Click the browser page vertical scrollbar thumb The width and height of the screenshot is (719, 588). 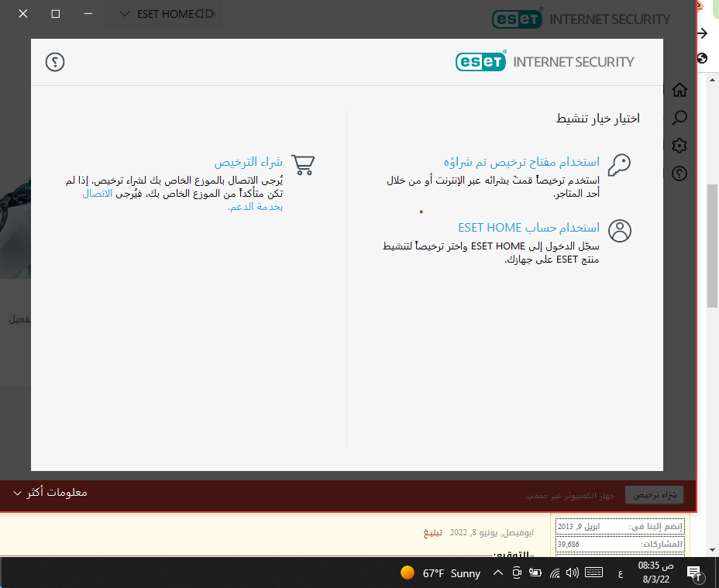[712, 246]
